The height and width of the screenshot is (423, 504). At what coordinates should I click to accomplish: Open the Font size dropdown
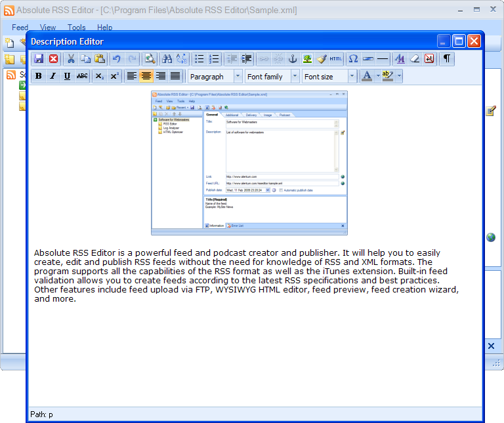click(x=329, y=77)
